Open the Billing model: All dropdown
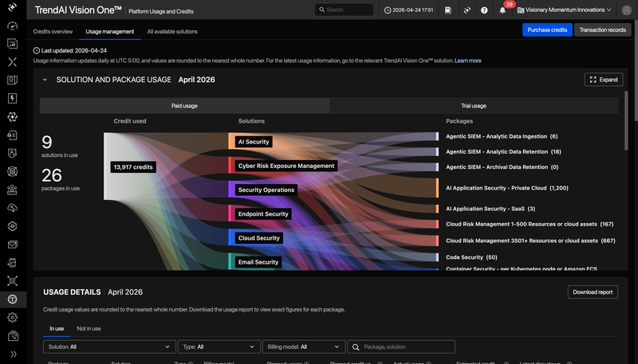This screenshot has height=364, width=638. (304, 346)
